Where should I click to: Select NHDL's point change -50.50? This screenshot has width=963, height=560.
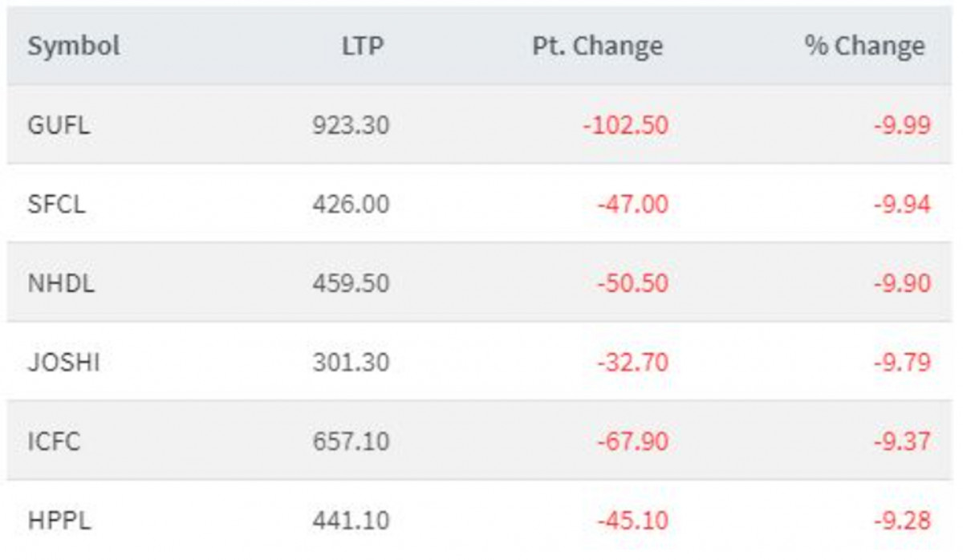632,283
